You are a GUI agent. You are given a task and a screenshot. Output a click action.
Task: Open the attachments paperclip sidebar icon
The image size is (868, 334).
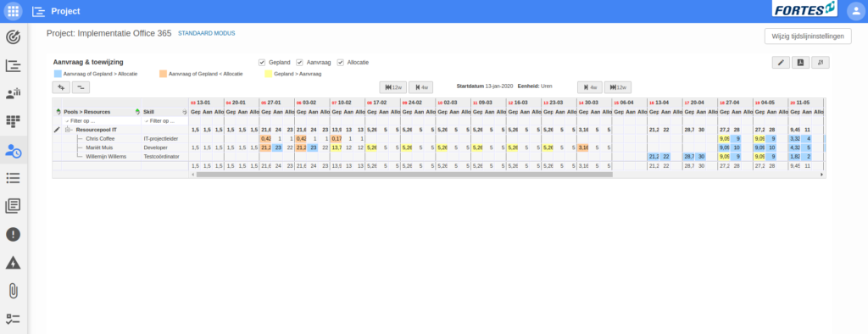14,291
